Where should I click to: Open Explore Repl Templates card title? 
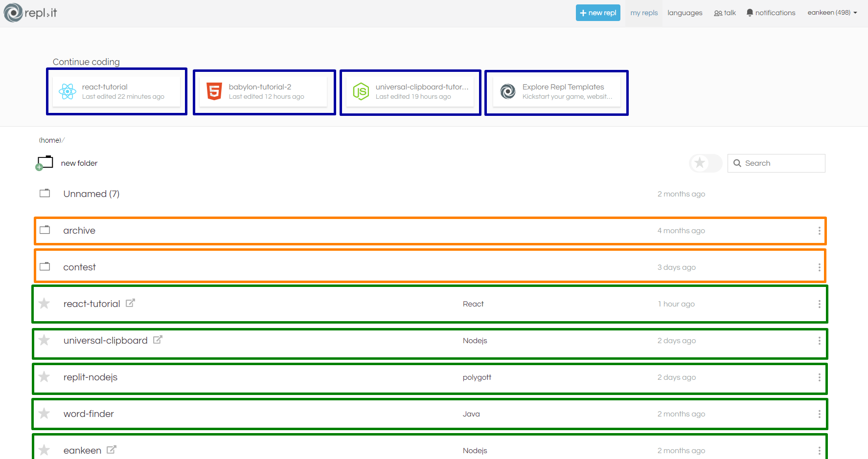coord(563,87)
